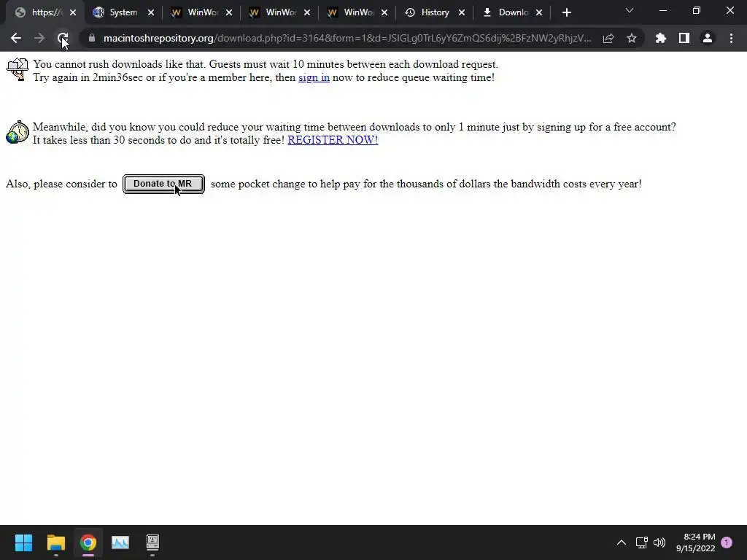Viewport: 747px width, 560px height.
Task: Click the mailbox download icon
Action: pos(18,69)
